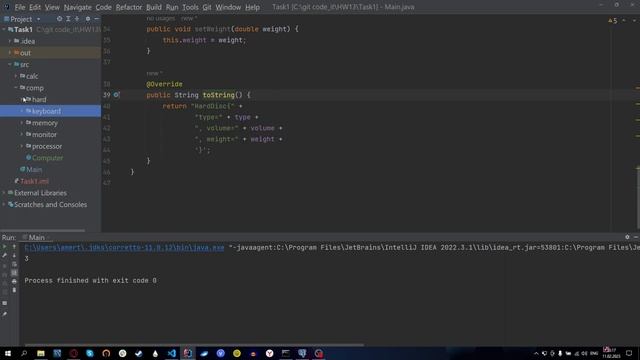
Task: Open the Tools menu
Action: pyautogui.click(x=190, y=7)
